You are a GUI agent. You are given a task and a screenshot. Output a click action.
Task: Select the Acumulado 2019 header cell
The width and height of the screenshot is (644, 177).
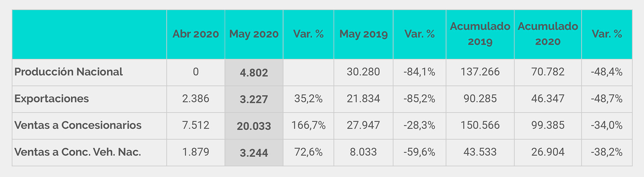pos(480,34)
